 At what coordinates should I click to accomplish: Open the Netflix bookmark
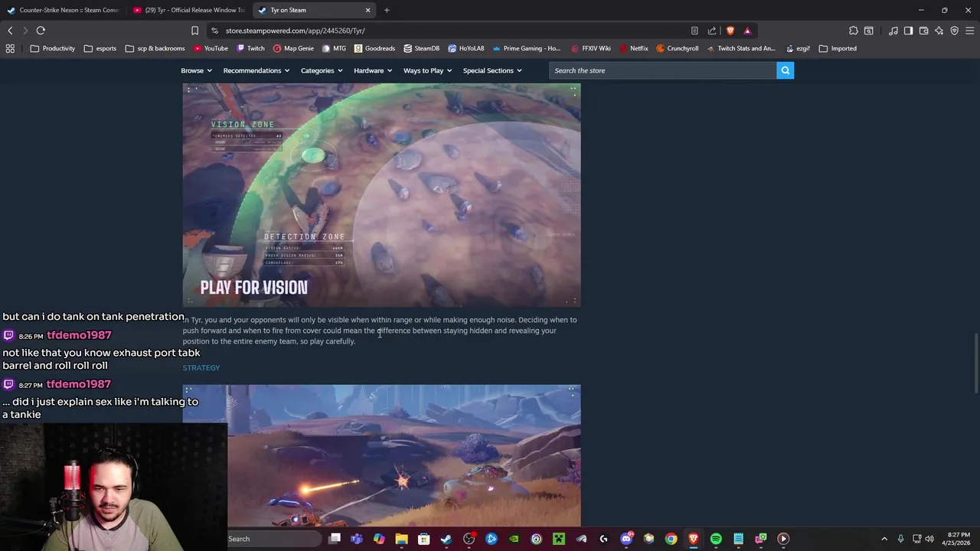[633, 48]
